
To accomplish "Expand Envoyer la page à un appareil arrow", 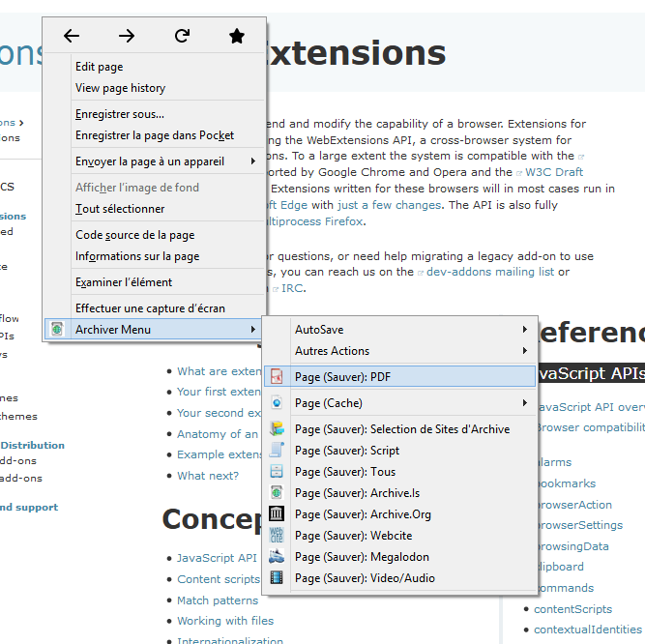I will click(x=253, y=161).
